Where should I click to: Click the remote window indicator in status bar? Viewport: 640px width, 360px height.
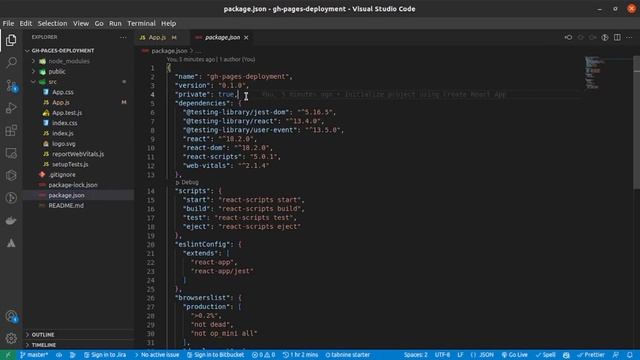click(8, 355)
